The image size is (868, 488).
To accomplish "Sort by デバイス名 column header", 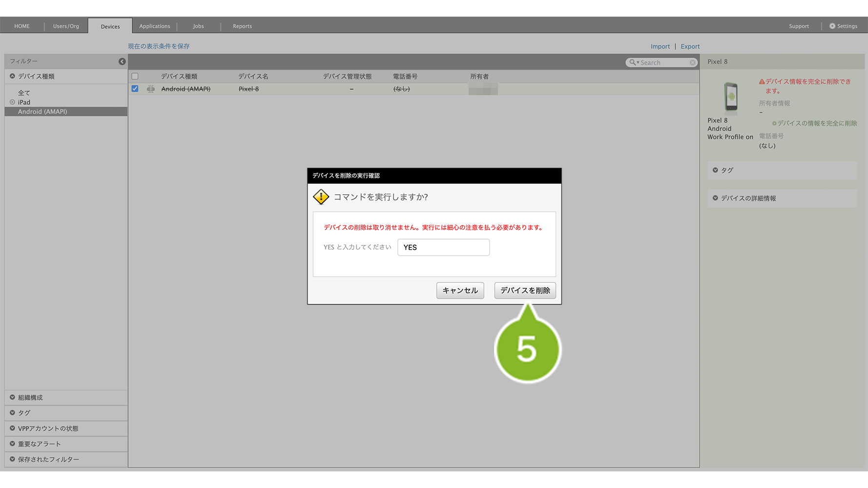I will tap(253, 77).
